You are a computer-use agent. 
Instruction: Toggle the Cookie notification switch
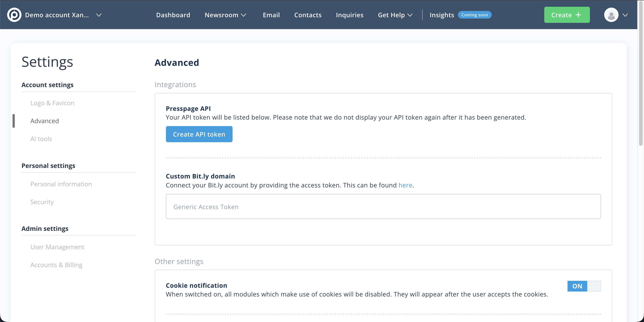[584, 286]
